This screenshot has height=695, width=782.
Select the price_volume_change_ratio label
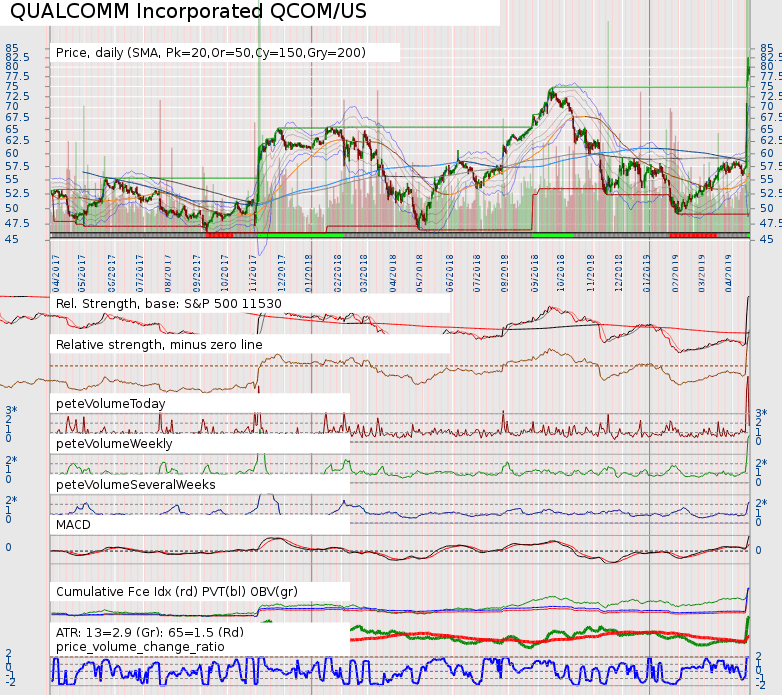click(x=140, y=647)
